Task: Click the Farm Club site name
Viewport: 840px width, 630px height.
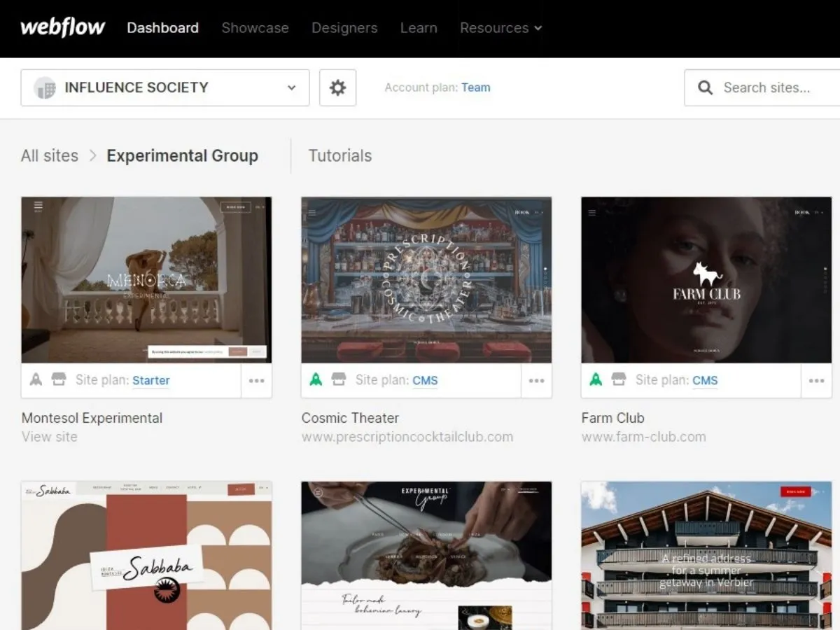Action: [613, 418]
